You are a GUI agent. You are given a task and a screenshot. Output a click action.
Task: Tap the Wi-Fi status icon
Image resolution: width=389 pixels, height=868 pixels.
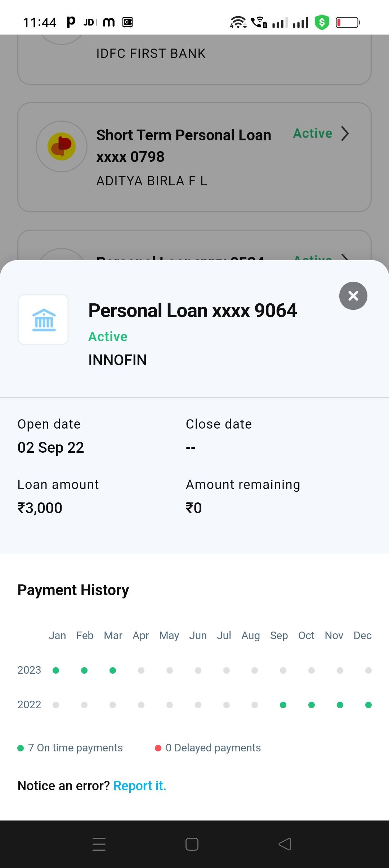[238, 22]
